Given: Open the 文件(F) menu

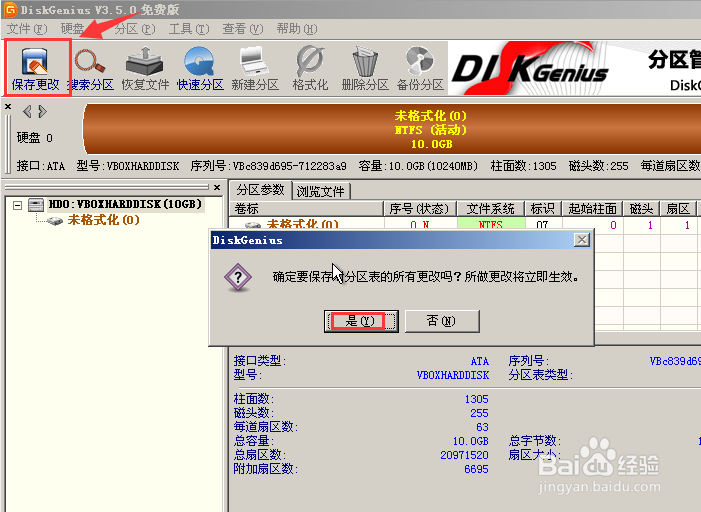Looking at the screenshot, I should coord(27,29).
